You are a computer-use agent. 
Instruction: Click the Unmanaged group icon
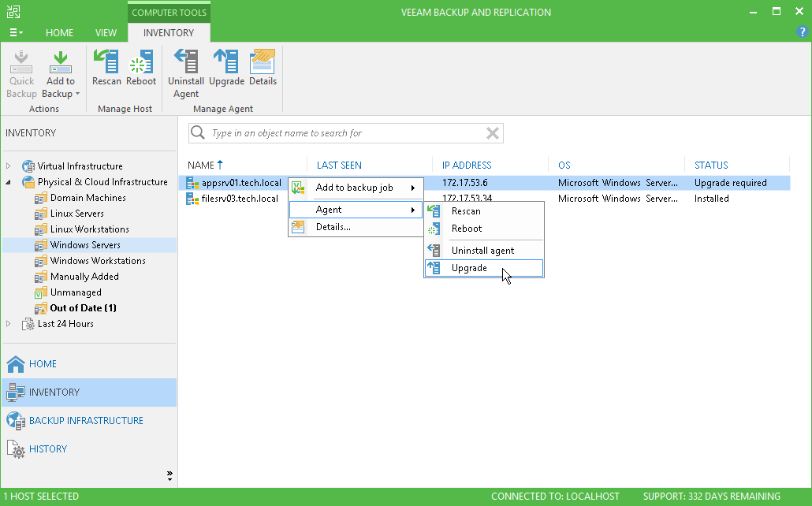[40, 292]
